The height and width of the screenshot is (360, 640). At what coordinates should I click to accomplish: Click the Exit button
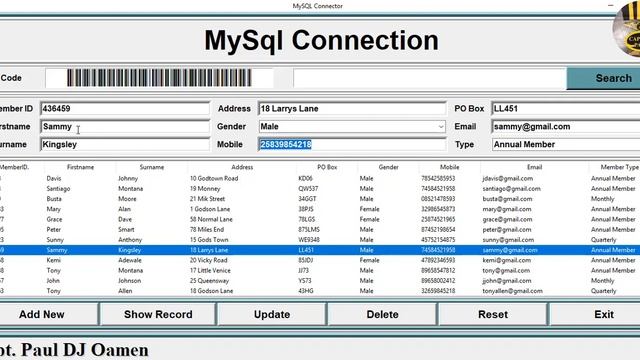tap(596, 314)
